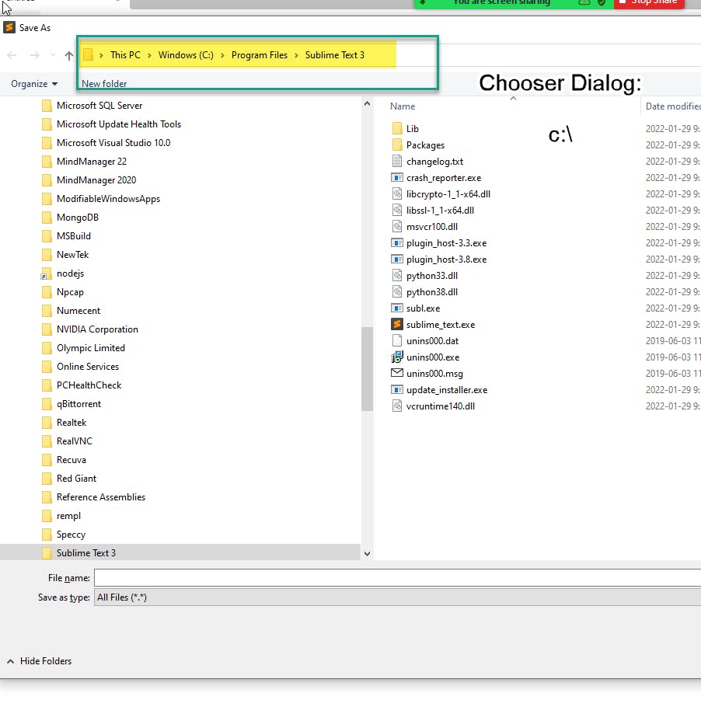Select MindManager 22 in folder tree
This screenshot has height=728, width=701.
pyautogui.click(x=92, y=161)
